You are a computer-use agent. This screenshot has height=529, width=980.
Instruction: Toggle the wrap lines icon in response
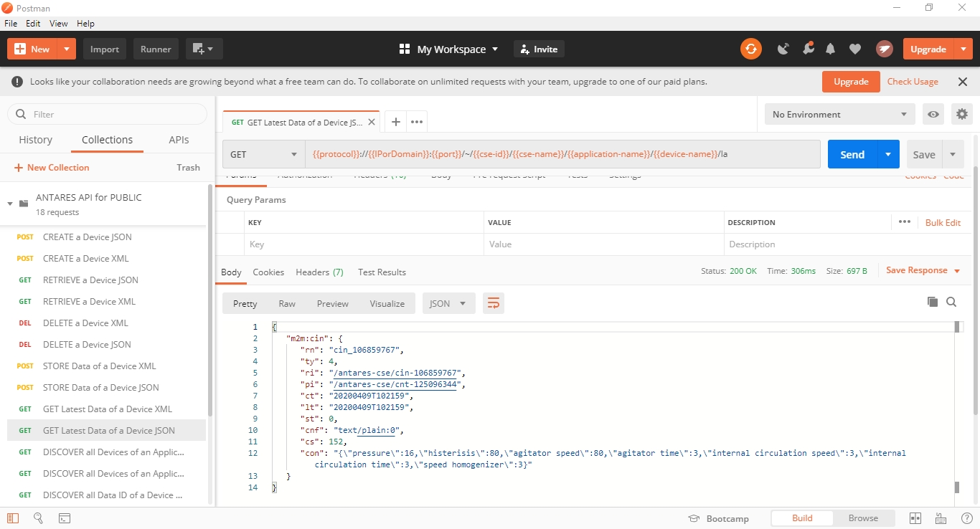tap(493, 303)
